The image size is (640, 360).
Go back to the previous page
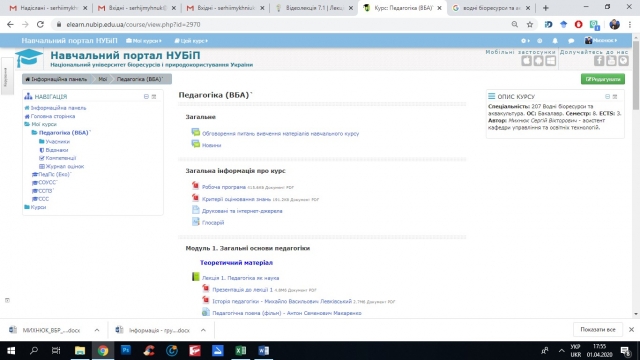pyautogui.click(x=10, y=24)
